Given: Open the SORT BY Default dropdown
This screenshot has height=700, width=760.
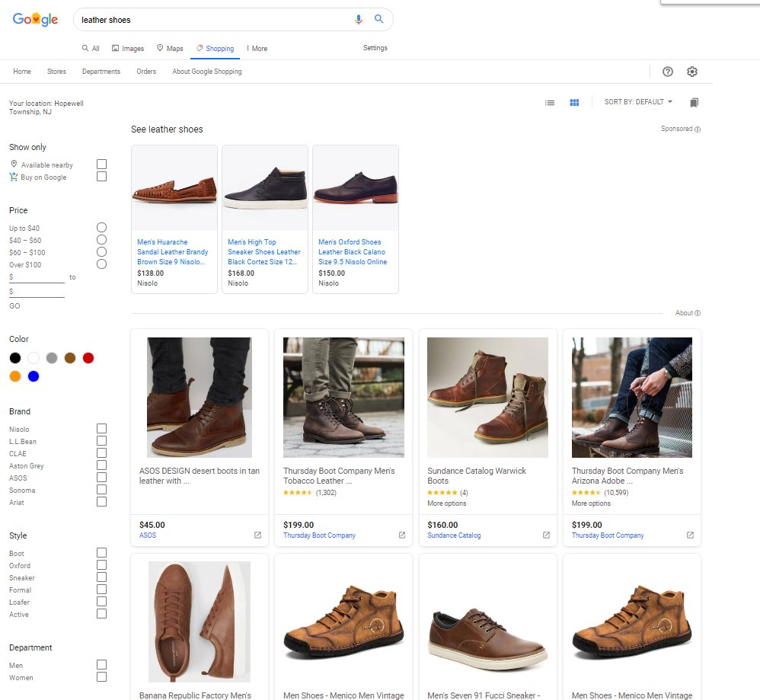Looking at the screenshot, I should click(x=638, y=101).
